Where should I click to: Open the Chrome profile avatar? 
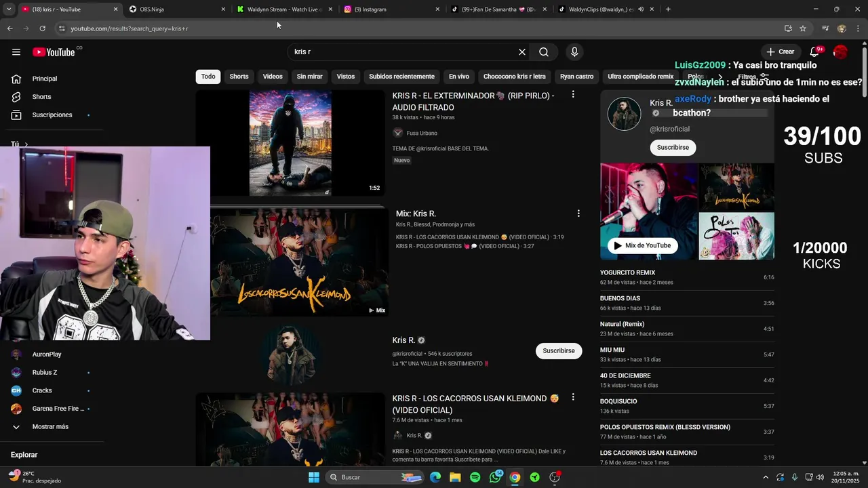click(842, 28)
